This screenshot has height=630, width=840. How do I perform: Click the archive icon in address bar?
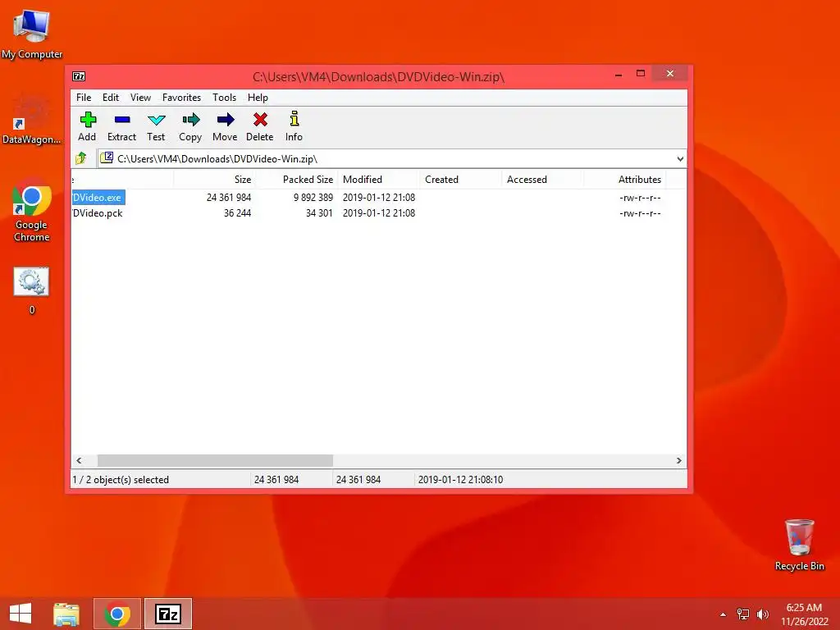[107, 158]
